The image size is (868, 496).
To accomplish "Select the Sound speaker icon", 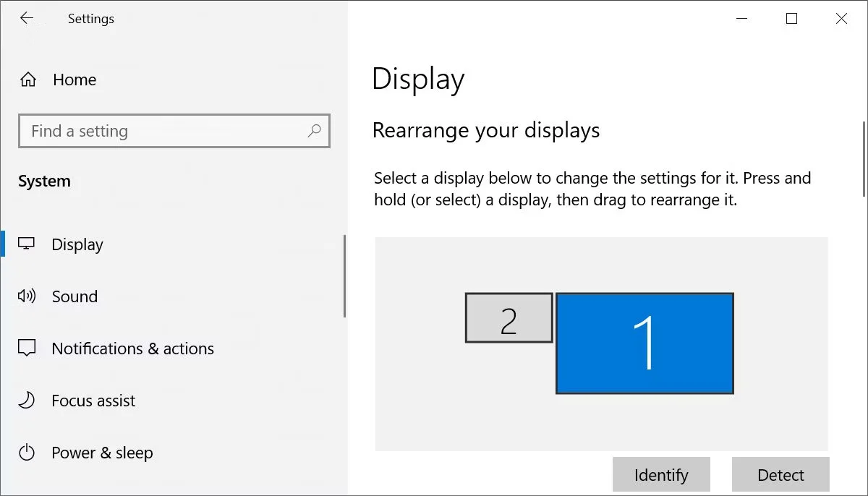I will click(27, 296).
